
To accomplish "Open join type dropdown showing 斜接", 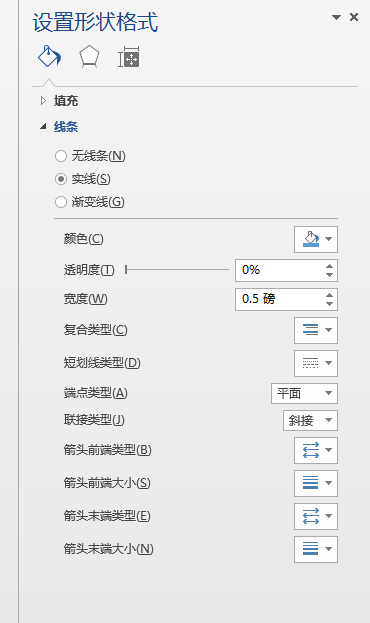I will [x=310, y=420].
